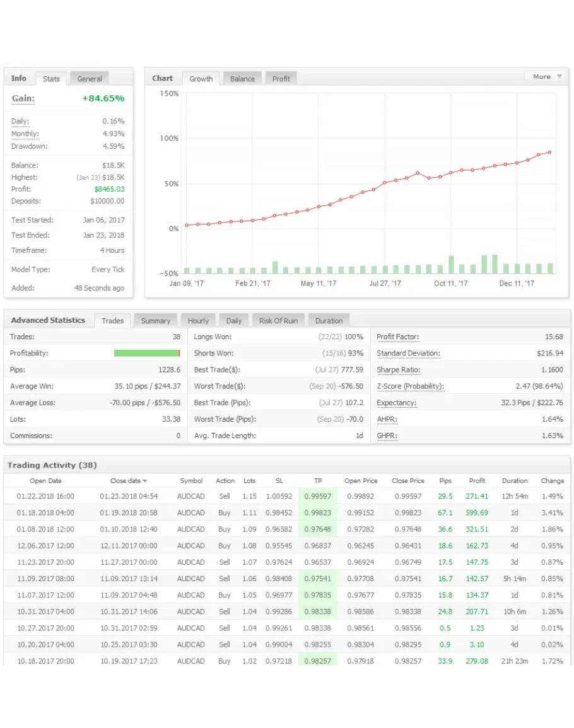Click the tallest green bar near Oct 11
The height and width of the screenshot is (728, 574).
[451, 265]
